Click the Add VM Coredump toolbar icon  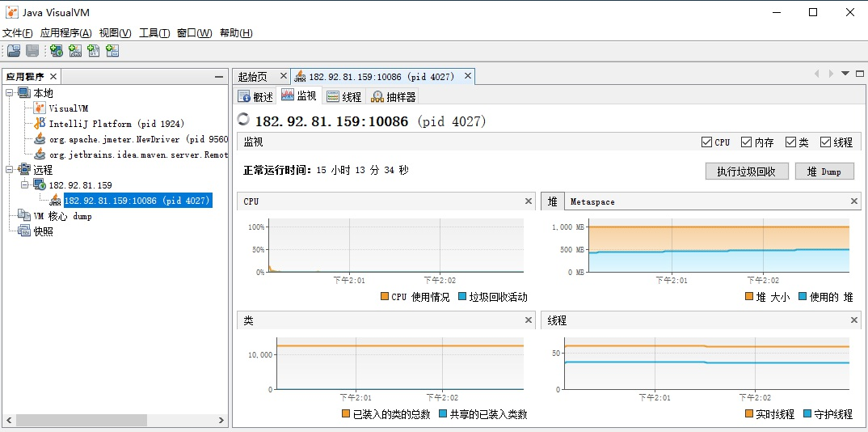point(94,51)
